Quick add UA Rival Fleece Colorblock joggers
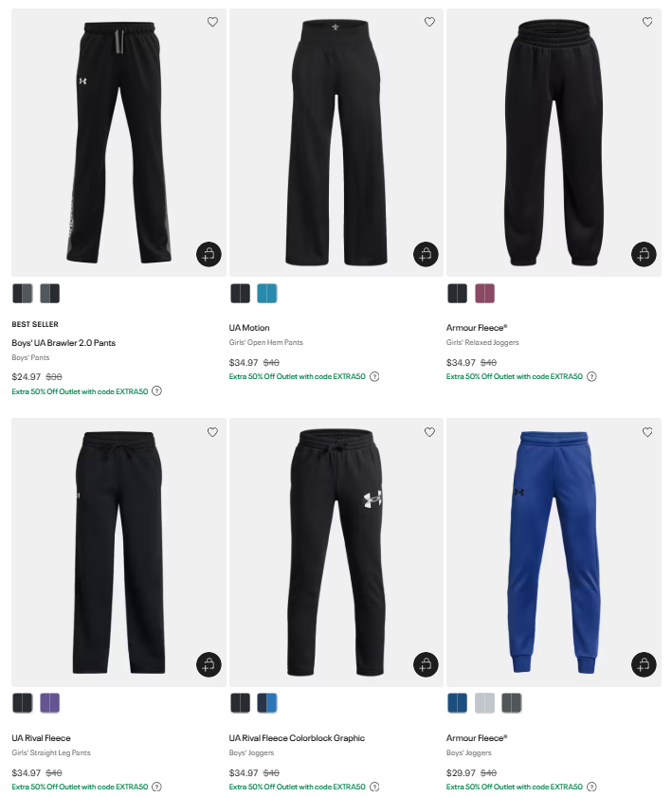Image resolution: width=672 pixels, height=797 pixels. click(426, 664)
